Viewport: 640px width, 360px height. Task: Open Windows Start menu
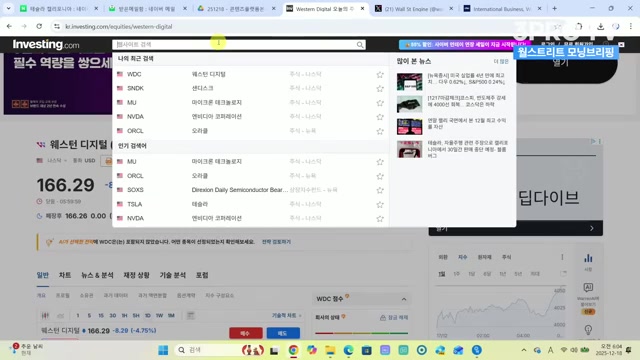pyautogui.click(x=163, y=350)
